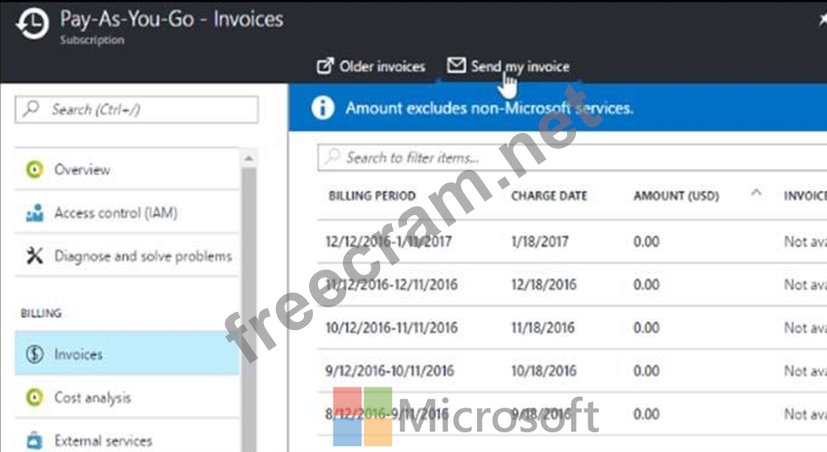The width and height of the screenshot is (827, 452).
Task: Click charge date 11/18/2016
Action: (543, 328)
